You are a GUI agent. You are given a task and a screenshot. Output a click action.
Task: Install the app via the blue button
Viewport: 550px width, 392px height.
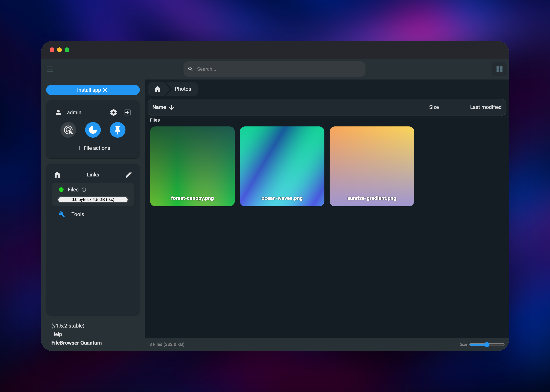[x=93, y=90]
